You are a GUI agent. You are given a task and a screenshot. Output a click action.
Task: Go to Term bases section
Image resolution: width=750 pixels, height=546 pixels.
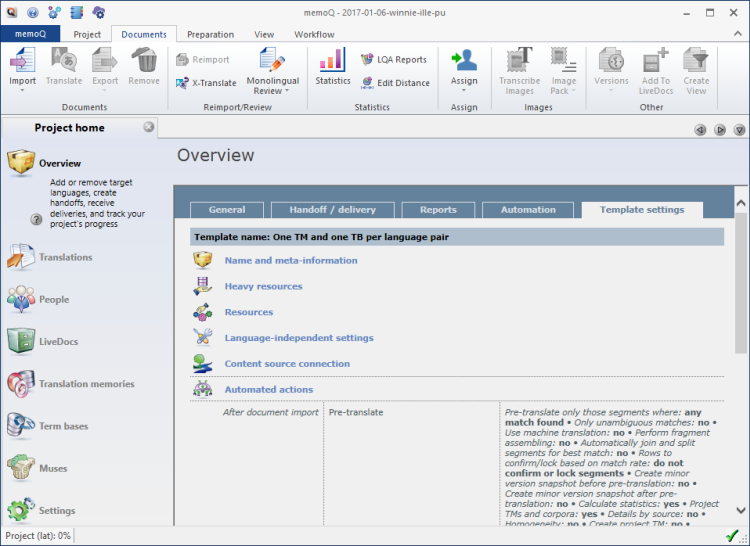(63, 426)
